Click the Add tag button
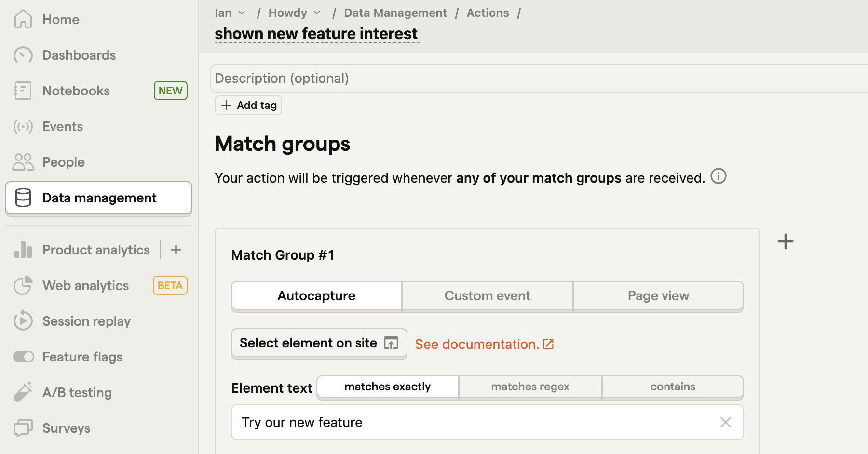868x454 pixels. tap(248, 105)
